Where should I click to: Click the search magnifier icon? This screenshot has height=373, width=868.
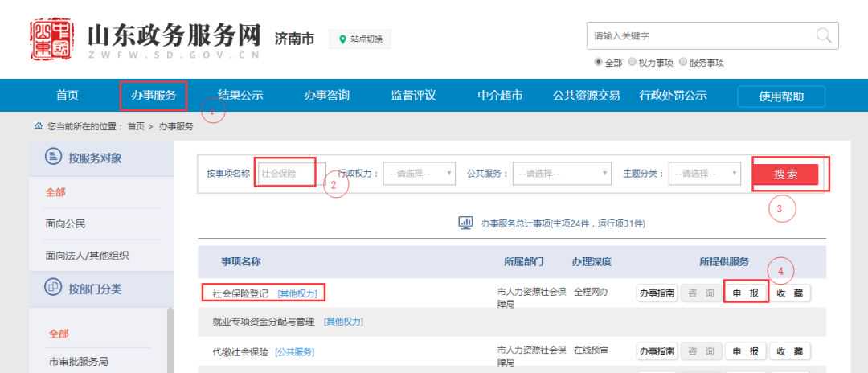[x=822, y=35]
